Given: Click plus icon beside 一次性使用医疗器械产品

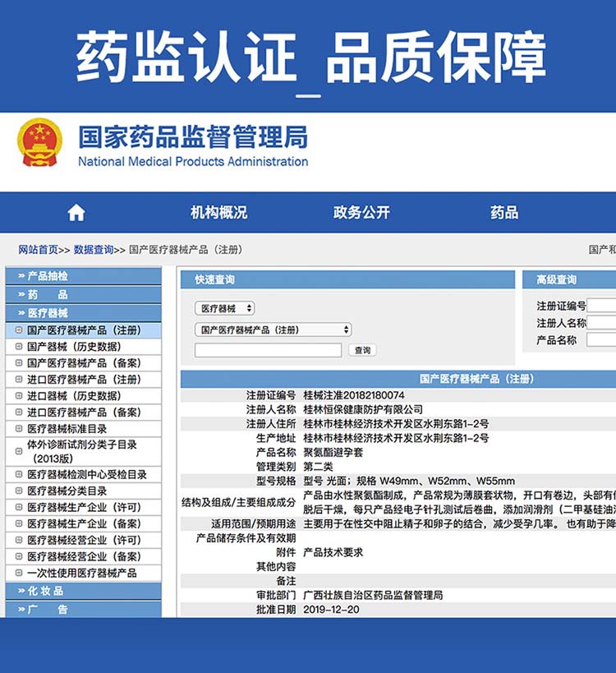Looking at the screenshot, I should point(18,573).
